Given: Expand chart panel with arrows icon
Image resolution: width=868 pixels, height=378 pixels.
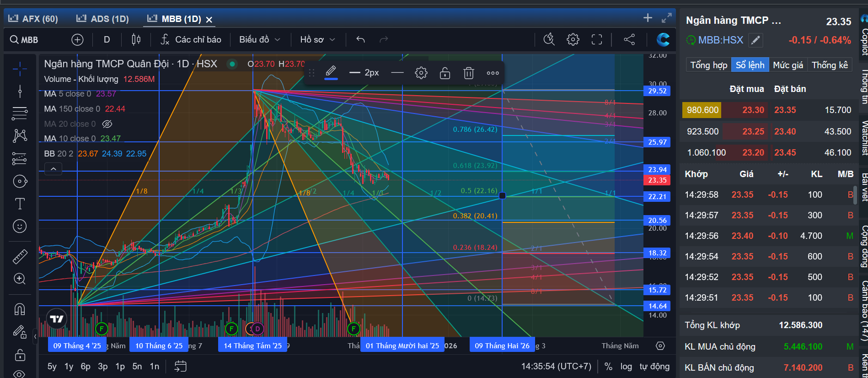Looking at the screenshot, I should 667,18.
